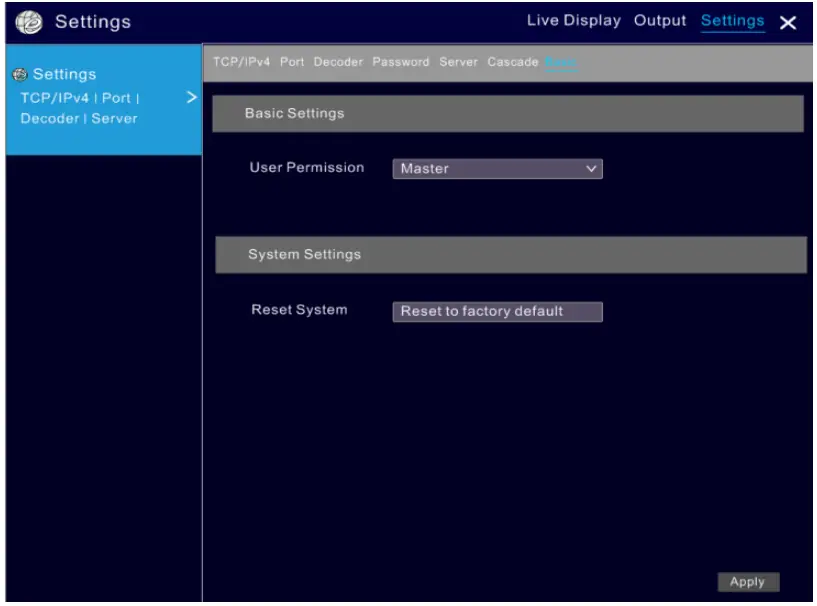
Task: Open the Output top menu
Action: pyautogui.click(x=660, y=21)
